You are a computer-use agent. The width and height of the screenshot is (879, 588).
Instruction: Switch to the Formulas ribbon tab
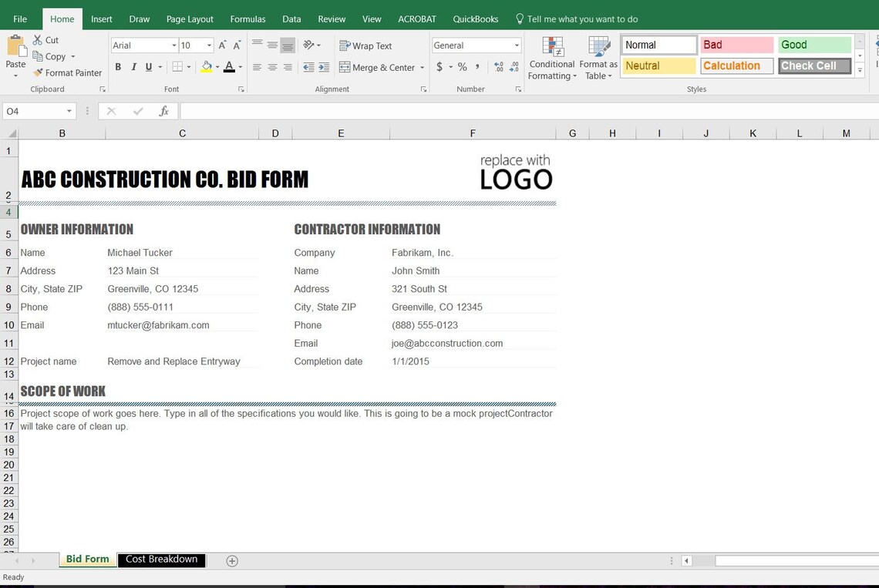point(248,18)
